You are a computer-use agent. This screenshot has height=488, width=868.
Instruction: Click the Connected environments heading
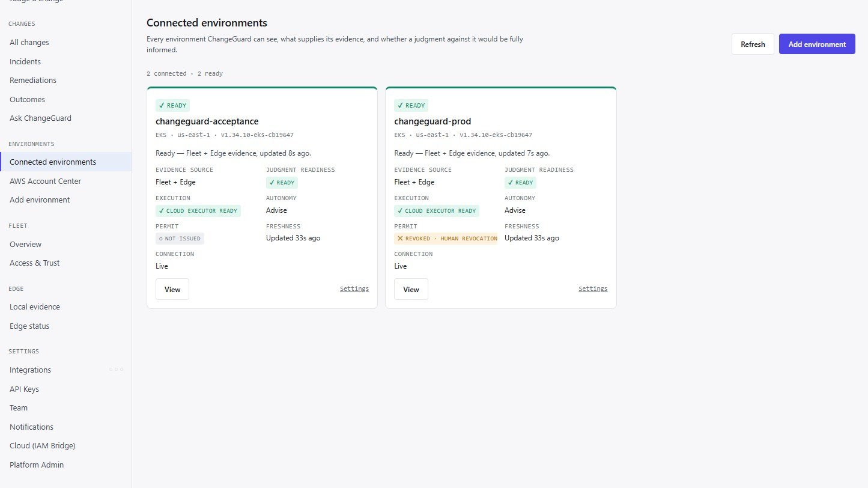tap(207, 23)
